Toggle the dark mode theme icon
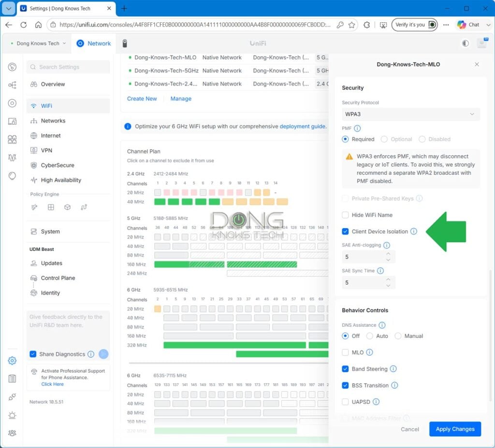Image resolution: width=495 pixels, height=448 pixels. click(465, 43)
